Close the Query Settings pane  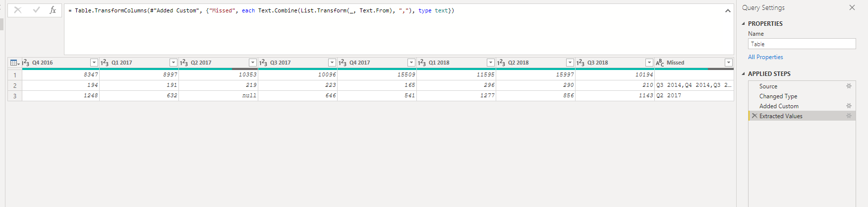[x=852, y=7]
